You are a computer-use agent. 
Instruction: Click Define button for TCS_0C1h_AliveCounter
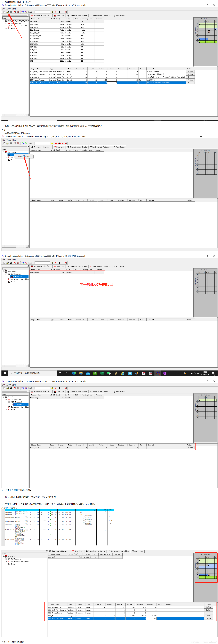tap(190, 71)
